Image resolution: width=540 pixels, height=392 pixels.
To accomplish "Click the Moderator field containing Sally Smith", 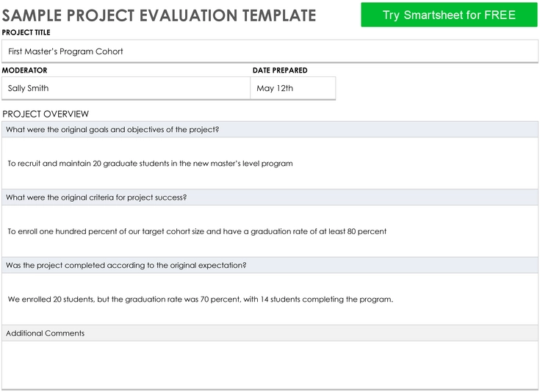I will coord(126,88).
